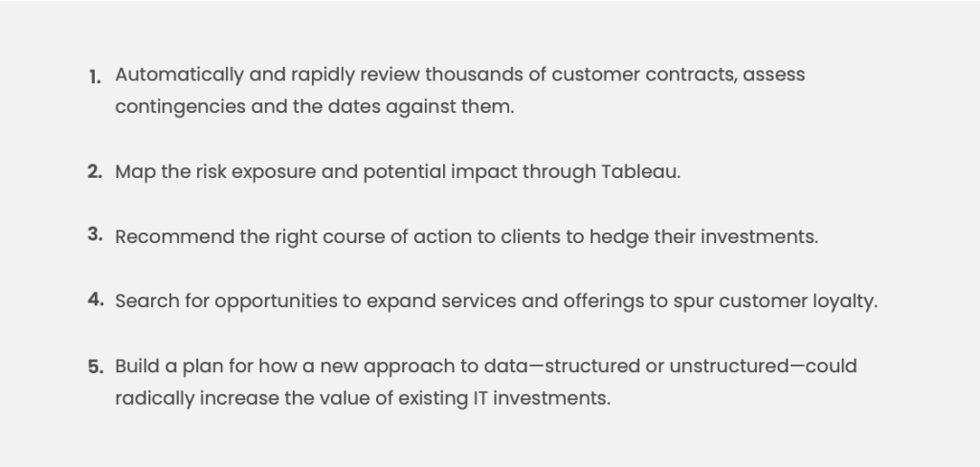Click the word 'Automatically' in the first item
The width and height of the screenshot is (980, 467).
179,76
